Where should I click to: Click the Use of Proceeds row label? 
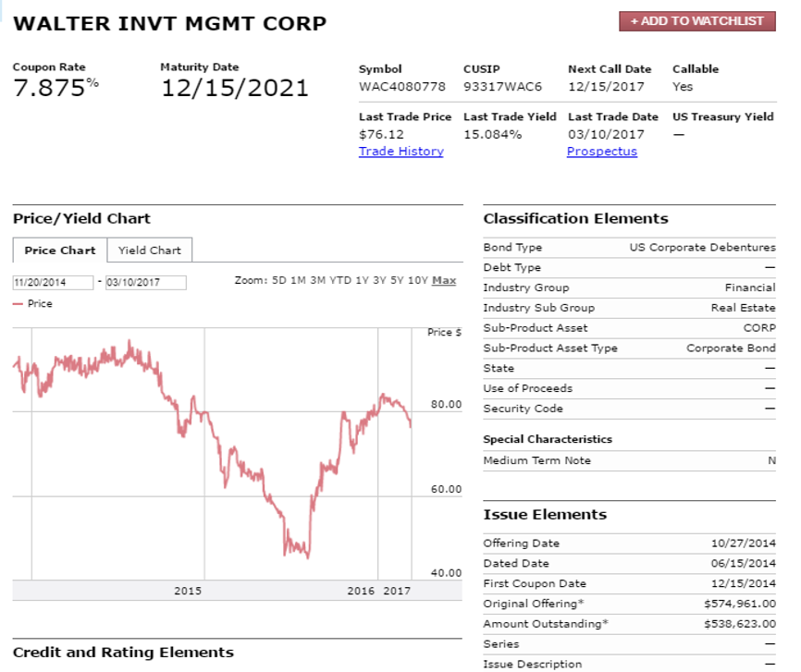coord(528,388)
